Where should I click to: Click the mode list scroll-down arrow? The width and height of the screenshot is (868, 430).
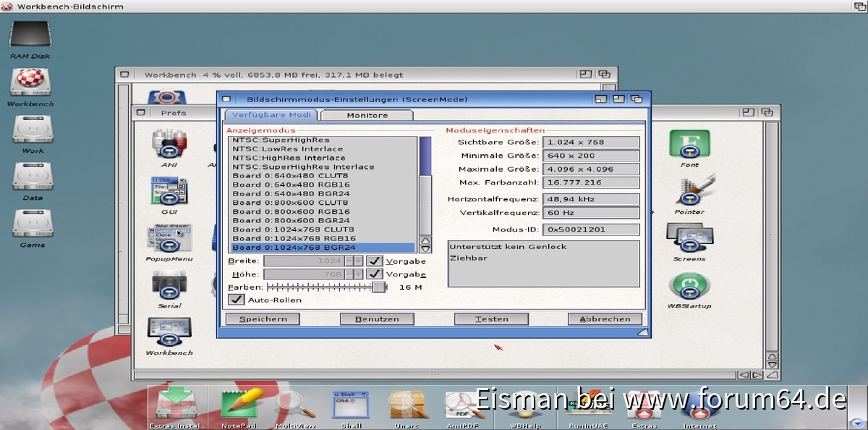pyautogui.click(x=425, y=249)
